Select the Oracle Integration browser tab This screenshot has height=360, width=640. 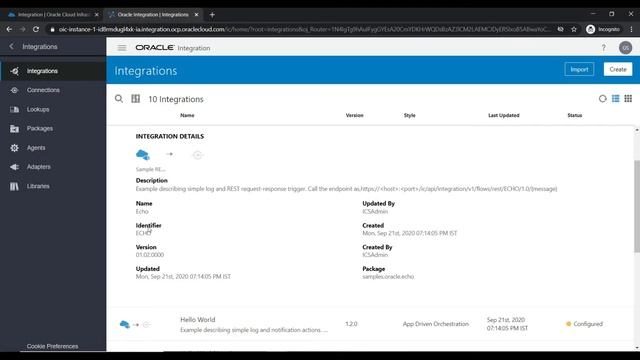coord(153,15)
